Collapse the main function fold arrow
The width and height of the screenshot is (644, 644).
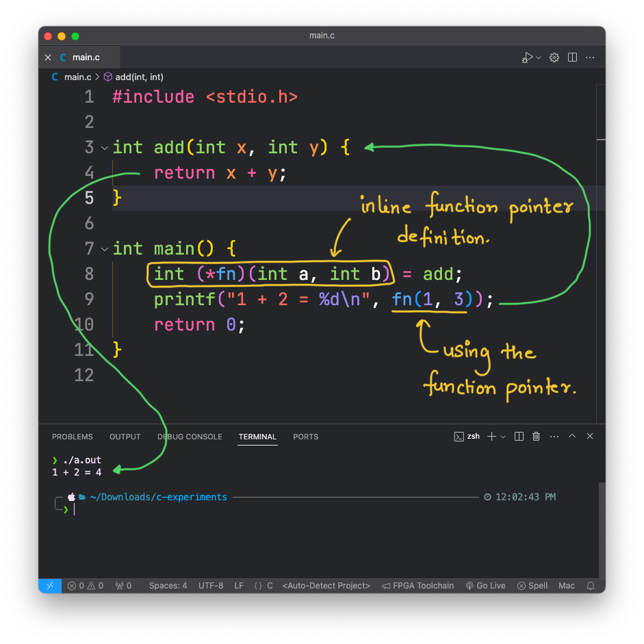(105, 249)
